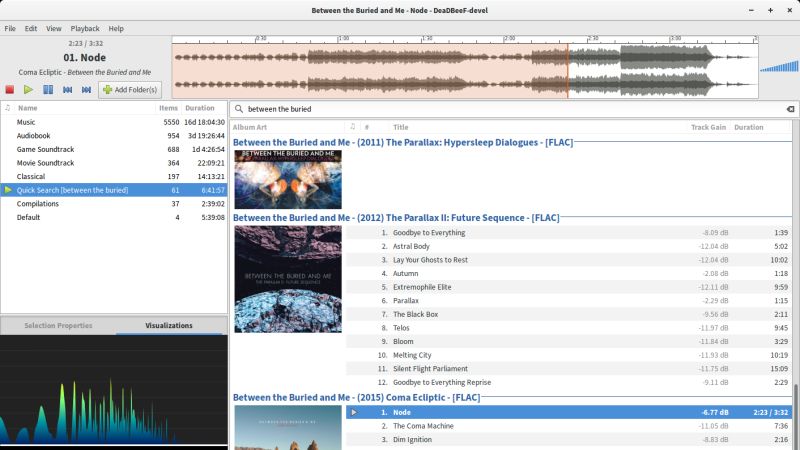This screenshot has width=800, height=450.
Task: Select track Astral Body
Action: pos(568,246)
